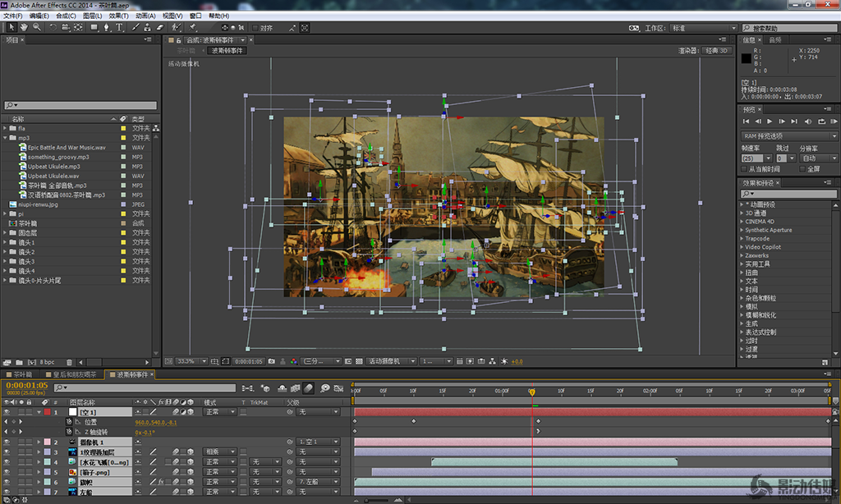This screenshot has height=504, width=841.
Task: Pick the horizontal Type tool
Action: [x=120, y=27]
